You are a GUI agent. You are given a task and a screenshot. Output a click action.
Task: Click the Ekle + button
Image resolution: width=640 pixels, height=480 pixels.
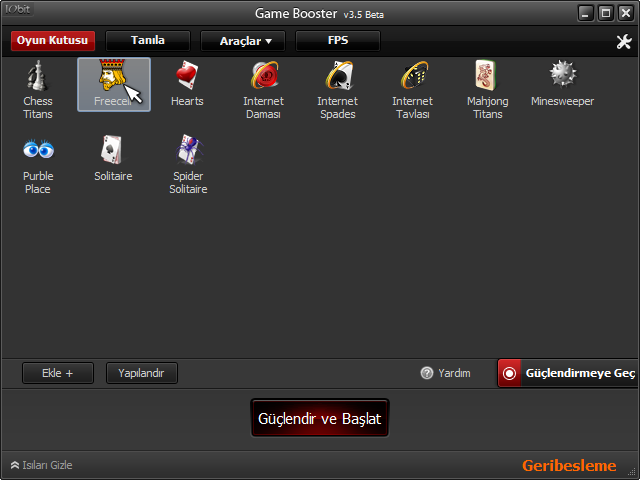(x=58, y=373)
